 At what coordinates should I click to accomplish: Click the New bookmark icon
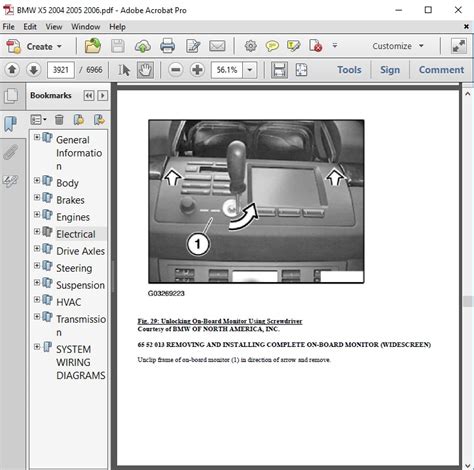point(79,120)
